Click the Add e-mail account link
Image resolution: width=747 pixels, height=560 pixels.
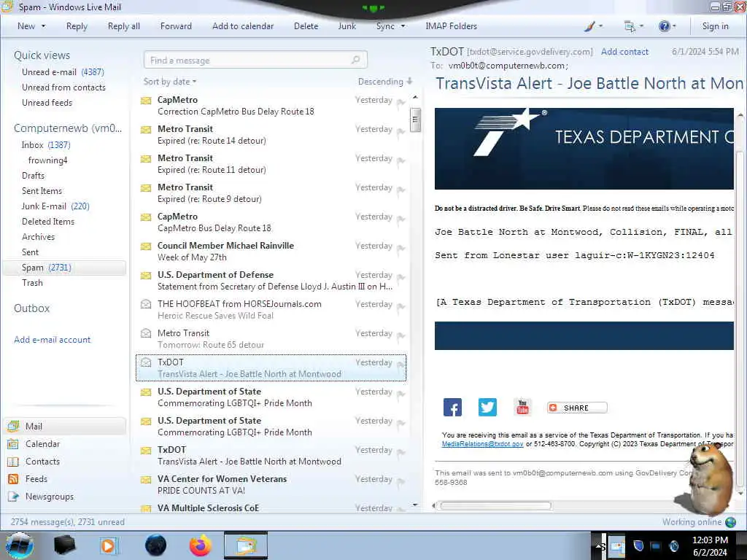[x=52, y=340]
